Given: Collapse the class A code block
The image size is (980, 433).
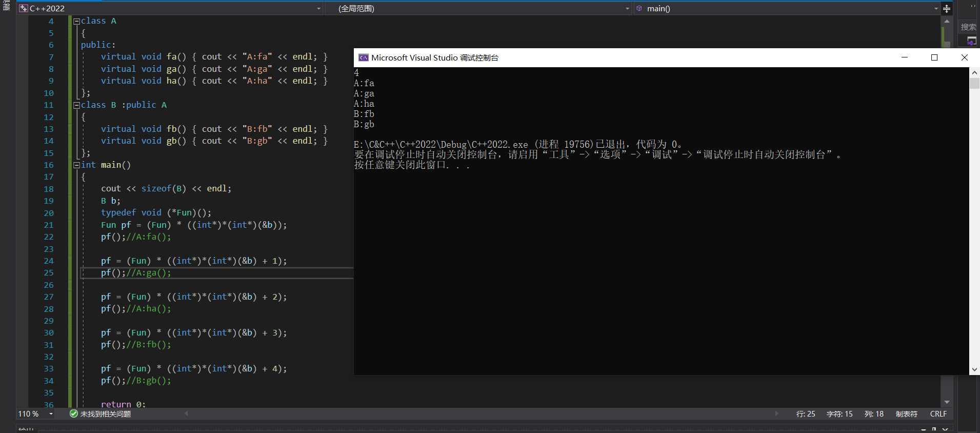Looking at the screenshot, I should pyautogui.click(x=76, y=21).
